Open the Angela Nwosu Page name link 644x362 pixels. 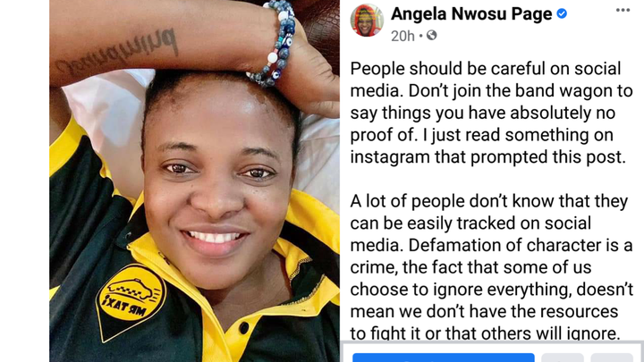click(x=471, y=14)
